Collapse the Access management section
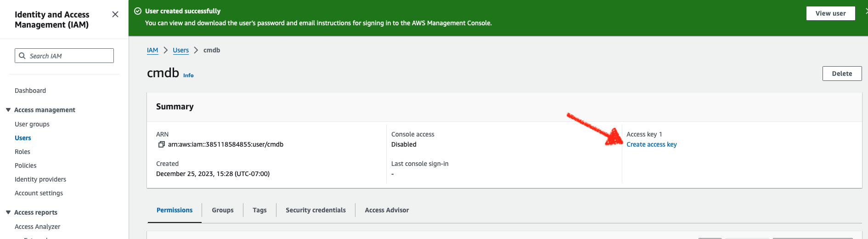The image size is (868, 239). (x=8, y=110)
